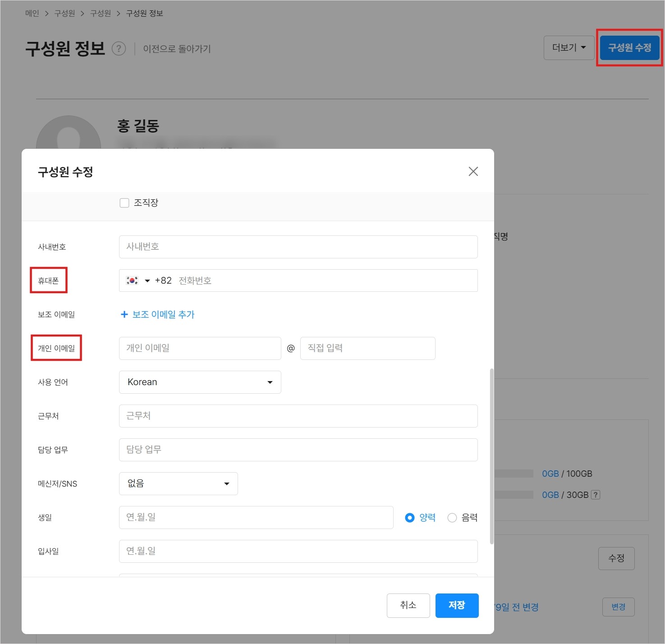Image resolution: width=665 pixels, height=644 pixels.
Task: Click the 구성원 수정 button
Action: pyautogui.click(x=629, y=47)
